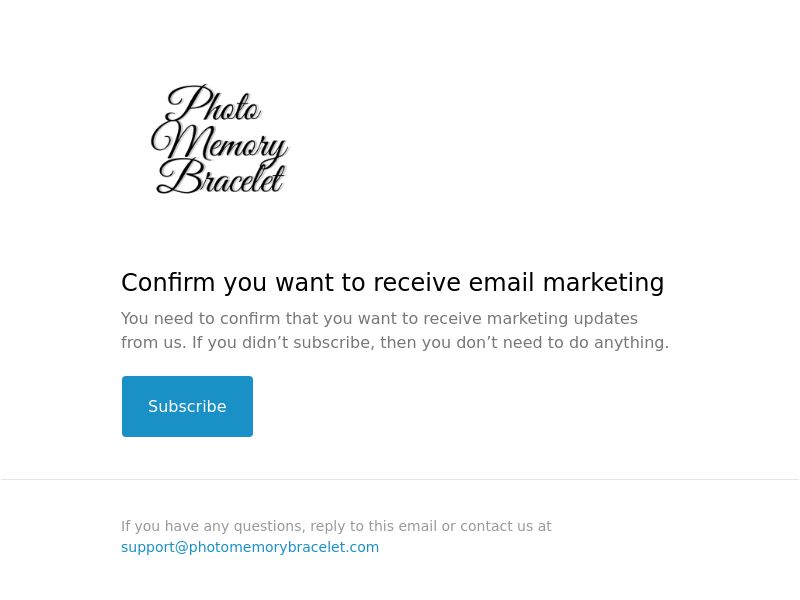Click the horizontal divider line above the footer
This screenshot has height=600, width=800.
(x=400, y=480)
